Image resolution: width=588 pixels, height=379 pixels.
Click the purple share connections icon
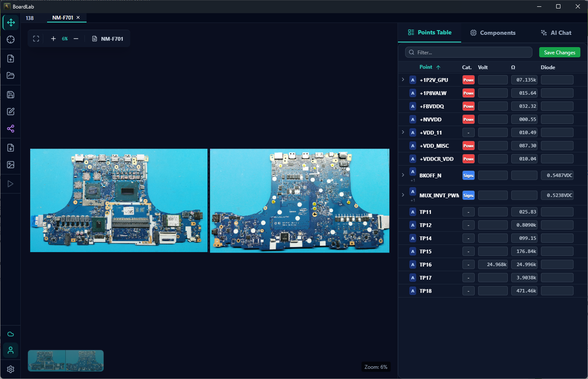click(10, 128)
